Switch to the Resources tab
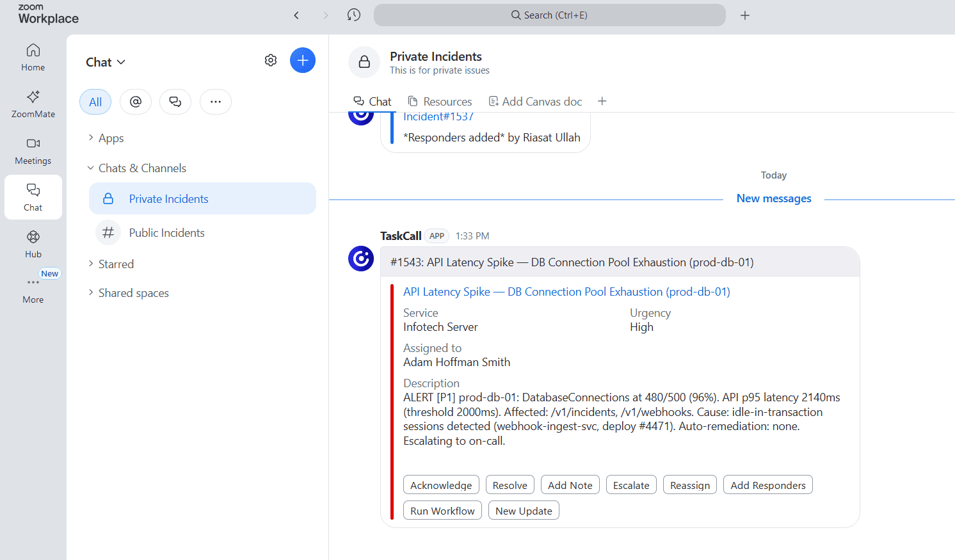 (440, 102)
